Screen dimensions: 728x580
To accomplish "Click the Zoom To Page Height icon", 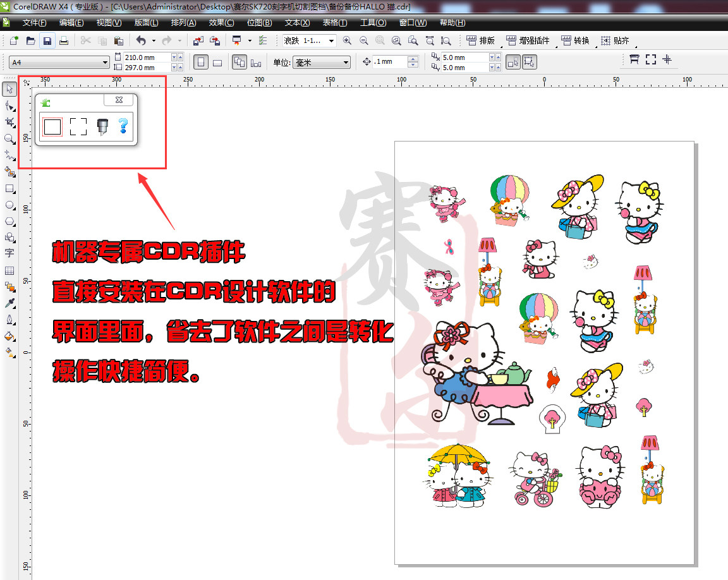I will (446, 41).
